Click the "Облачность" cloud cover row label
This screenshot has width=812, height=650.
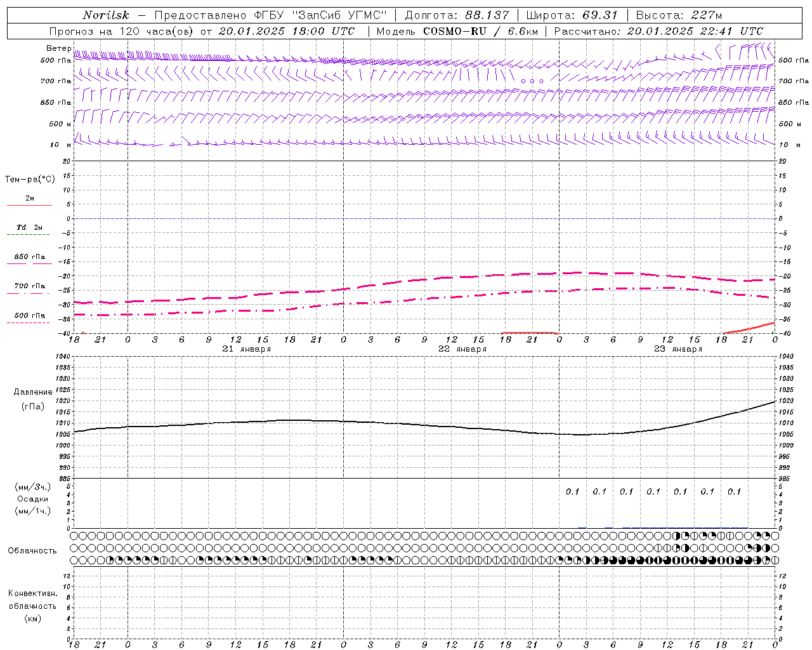[x=32, y=551]
